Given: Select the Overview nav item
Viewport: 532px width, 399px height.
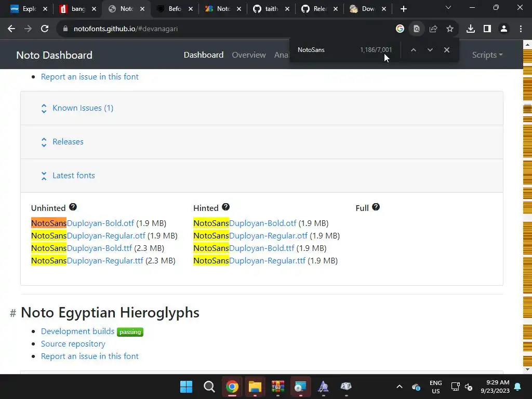Looking at the screenshot, I should coord(249,55).
